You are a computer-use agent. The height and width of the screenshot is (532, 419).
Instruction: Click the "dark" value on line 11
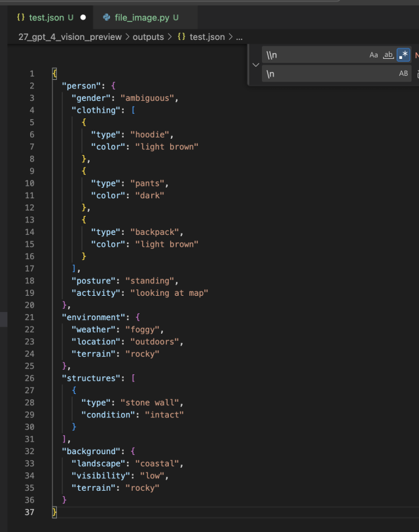pyautogui.click(x=150, y=196)
